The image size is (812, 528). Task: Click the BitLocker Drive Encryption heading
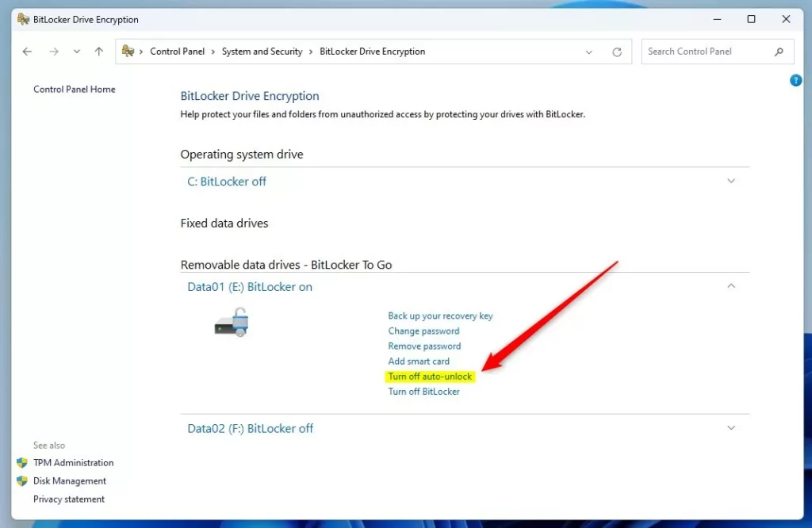pyautogui.click(x=250, y=96)
